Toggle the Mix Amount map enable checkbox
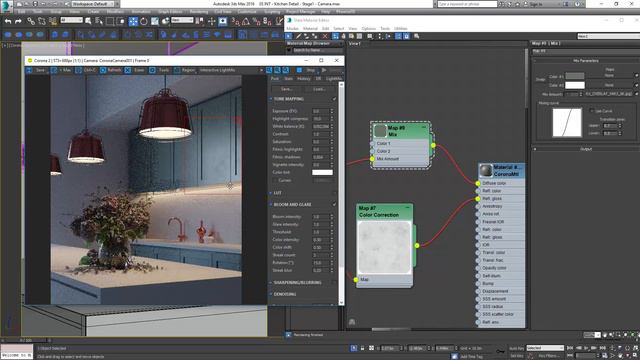The width and height of the screenshot is (640, 360). click(x=636, y=94)
